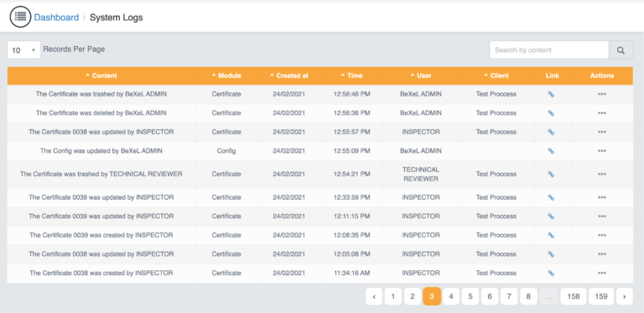
Task: Sort table by User column
Action: pyautogui.click(x=421, y=76)
